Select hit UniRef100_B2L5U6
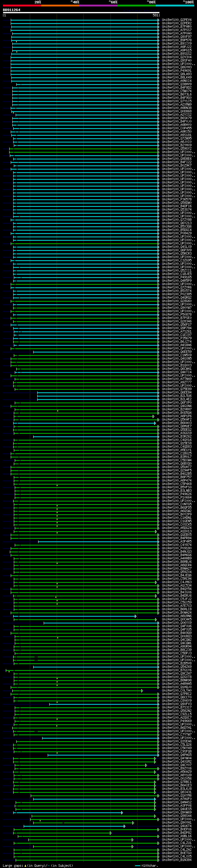197x868 pixels. 177,396
